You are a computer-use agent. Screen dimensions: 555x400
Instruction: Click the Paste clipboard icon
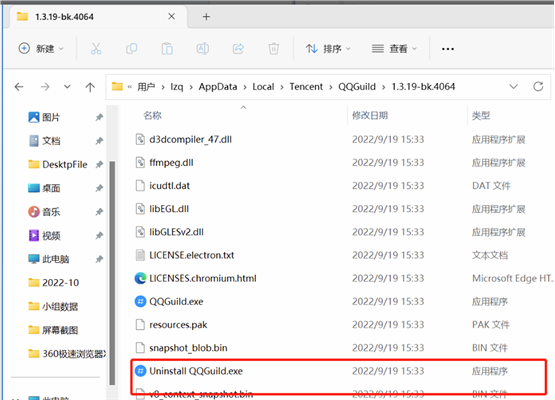(167, 48)
